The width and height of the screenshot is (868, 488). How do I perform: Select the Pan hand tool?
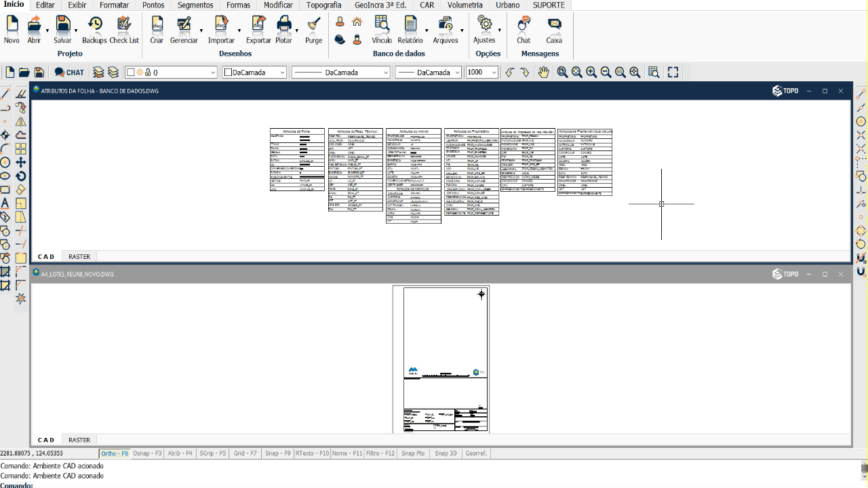tap(543, 73)
